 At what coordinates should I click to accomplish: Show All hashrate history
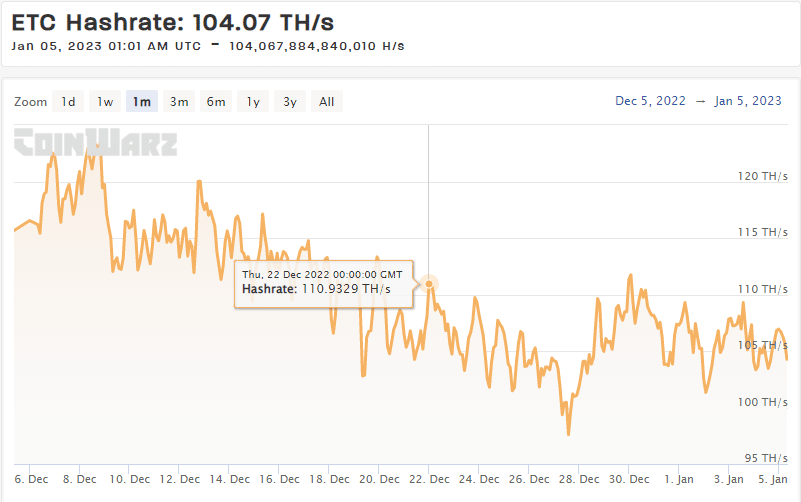pyautogui.click(x=327, y=101)
